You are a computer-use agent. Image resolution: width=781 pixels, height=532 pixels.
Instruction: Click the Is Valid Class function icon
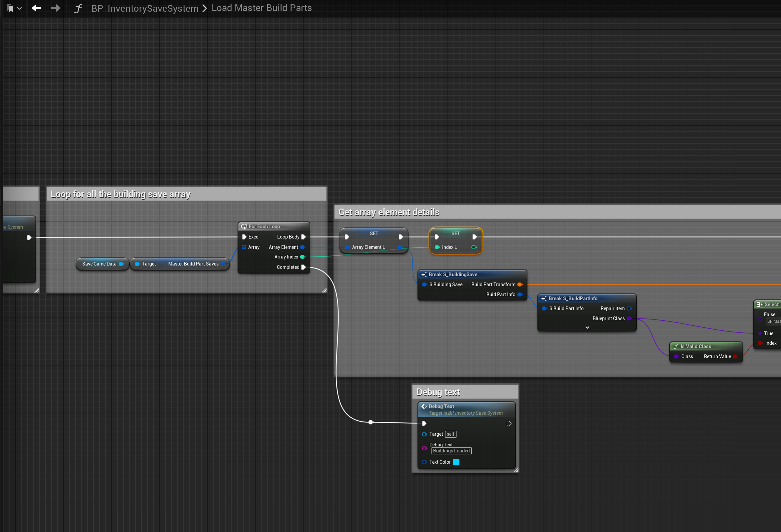point(676,346)
